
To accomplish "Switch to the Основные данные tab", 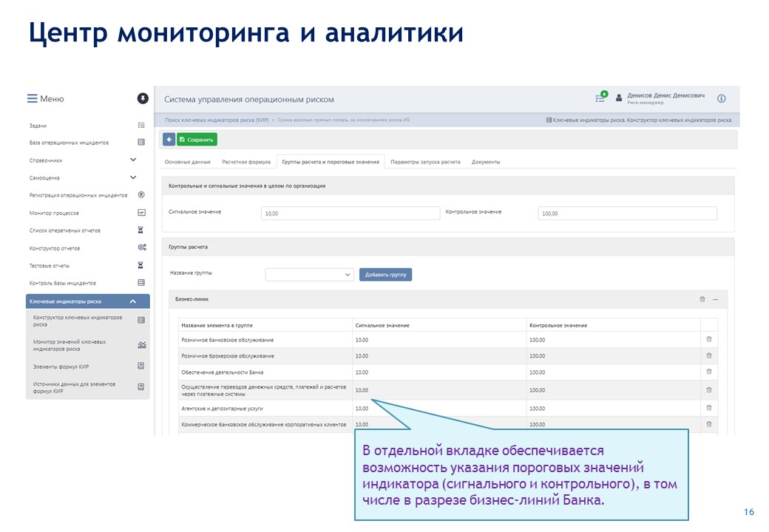I will [187, 162].
